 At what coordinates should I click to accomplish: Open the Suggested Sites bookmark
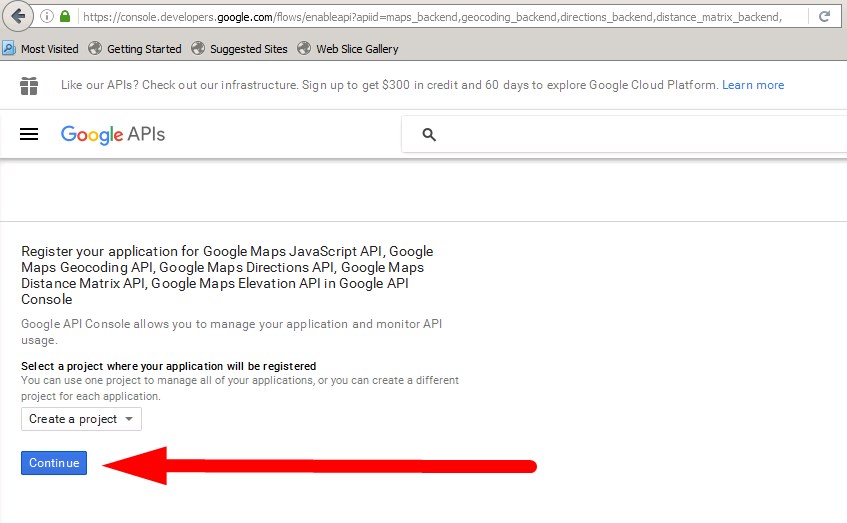(239, 49)
